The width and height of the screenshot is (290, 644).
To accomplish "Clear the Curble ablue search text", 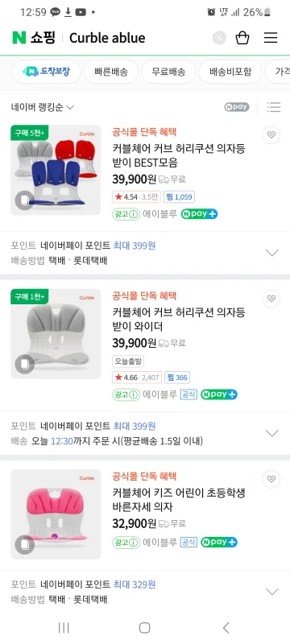I will [x=219, y=38].
